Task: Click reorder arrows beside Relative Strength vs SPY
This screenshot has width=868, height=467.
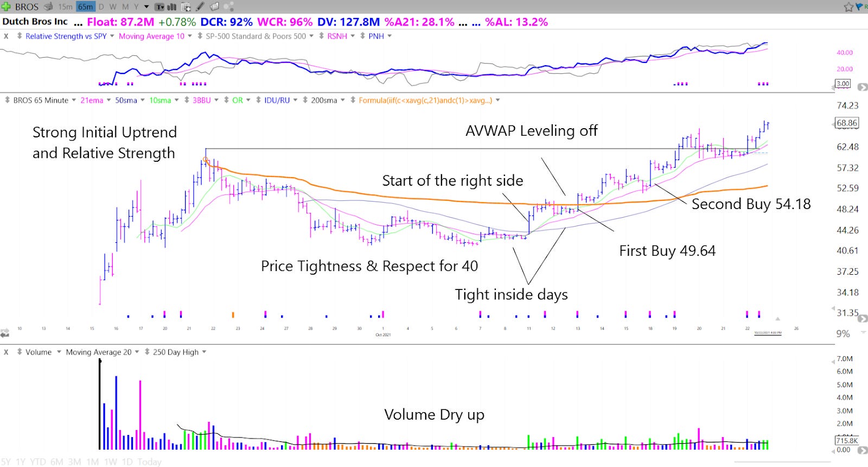Action: point(20,36)
